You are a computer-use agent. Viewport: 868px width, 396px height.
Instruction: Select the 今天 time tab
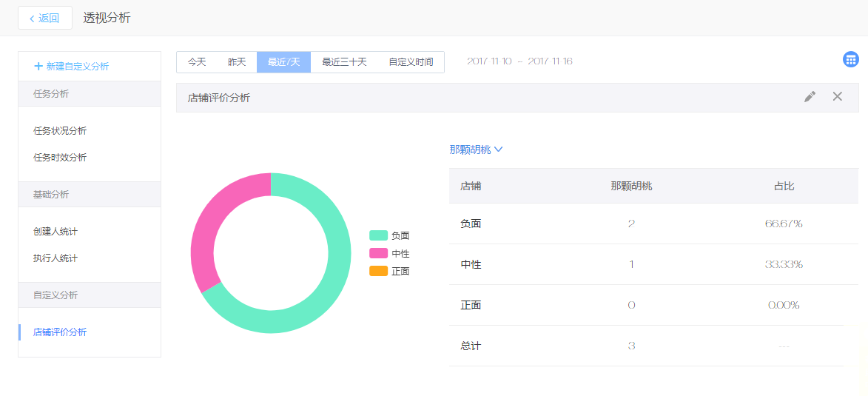coord(197,62)
